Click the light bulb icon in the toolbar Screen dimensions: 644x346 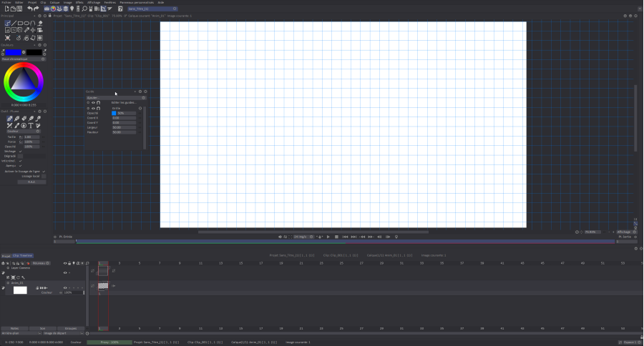click(72, 9)
